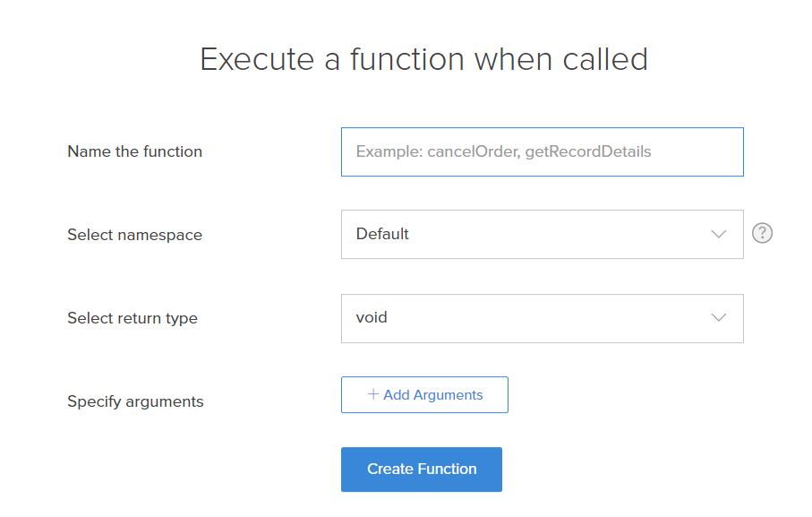
Task: Click the plus icon beside Add Arguments
Action: (x=373, y=394)
